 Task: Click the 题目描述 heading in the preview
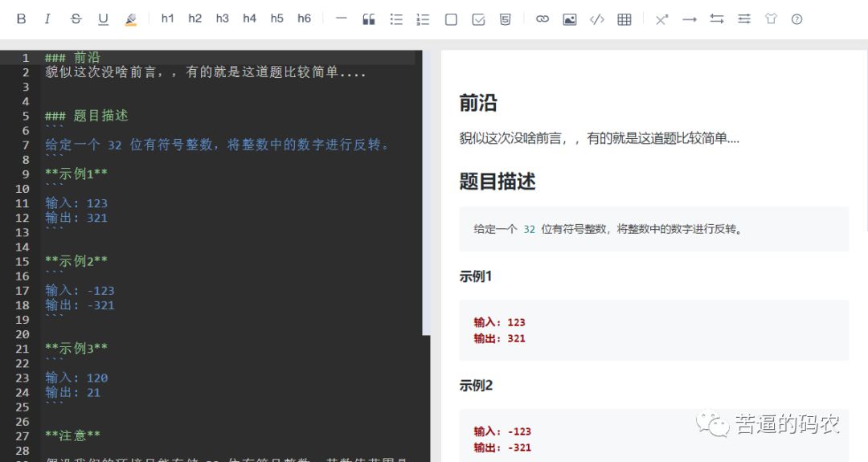pyautogui.click(x=497, y=182)
